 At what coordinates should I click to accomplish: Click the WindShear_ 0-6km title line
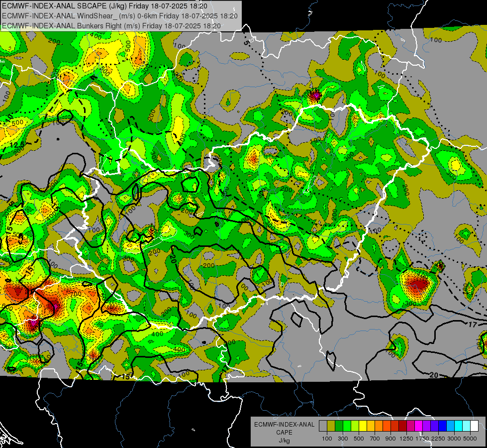point(119,16)
